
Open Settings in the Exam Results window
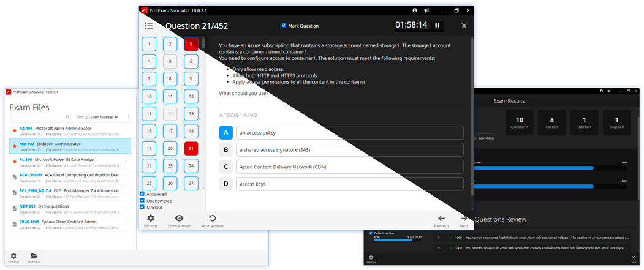click(371, 259)
